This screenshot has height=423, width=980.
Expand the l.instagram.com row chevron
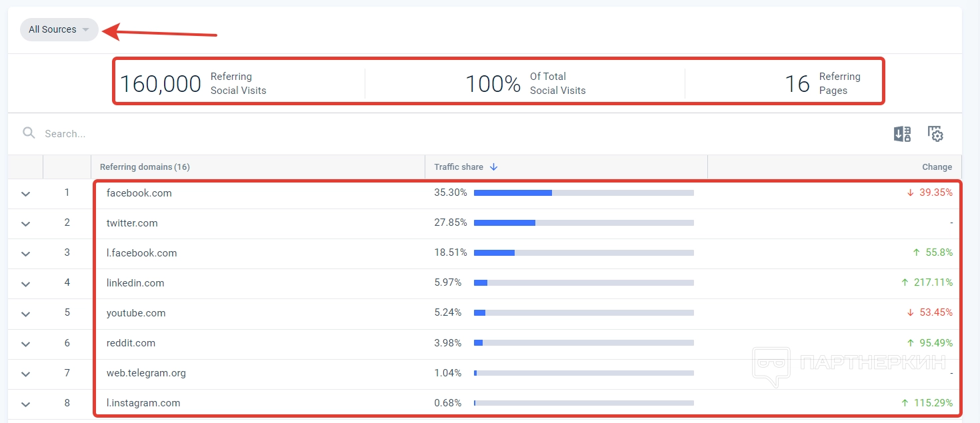click(x=25, y=404)
